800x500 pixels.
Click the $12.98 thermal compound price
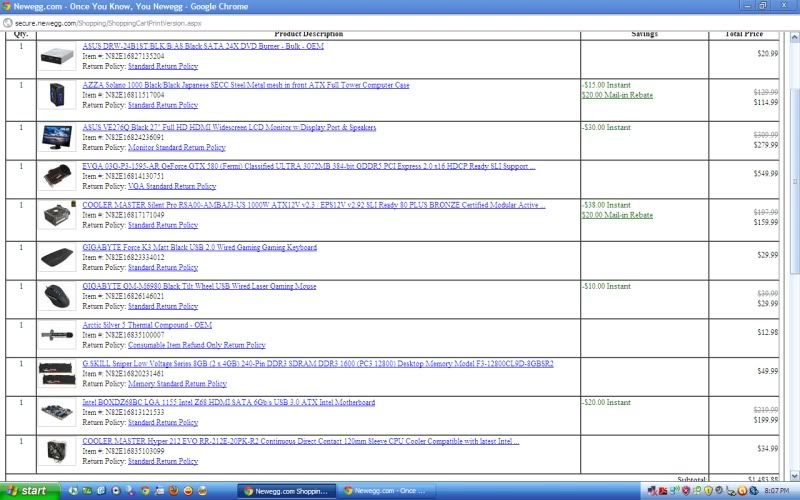(768, 332)
